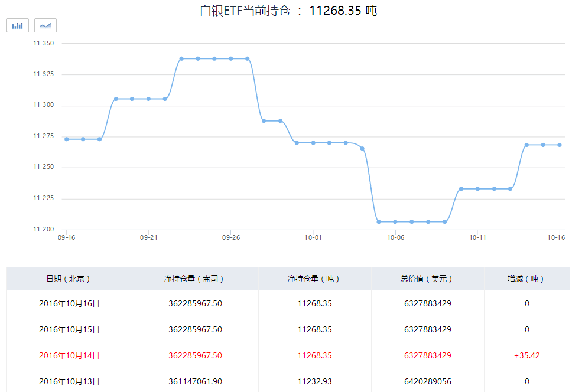The image size is (582, 392).
Task: Select the 2016年10月13日 date cell
Action: pos(69,381)
